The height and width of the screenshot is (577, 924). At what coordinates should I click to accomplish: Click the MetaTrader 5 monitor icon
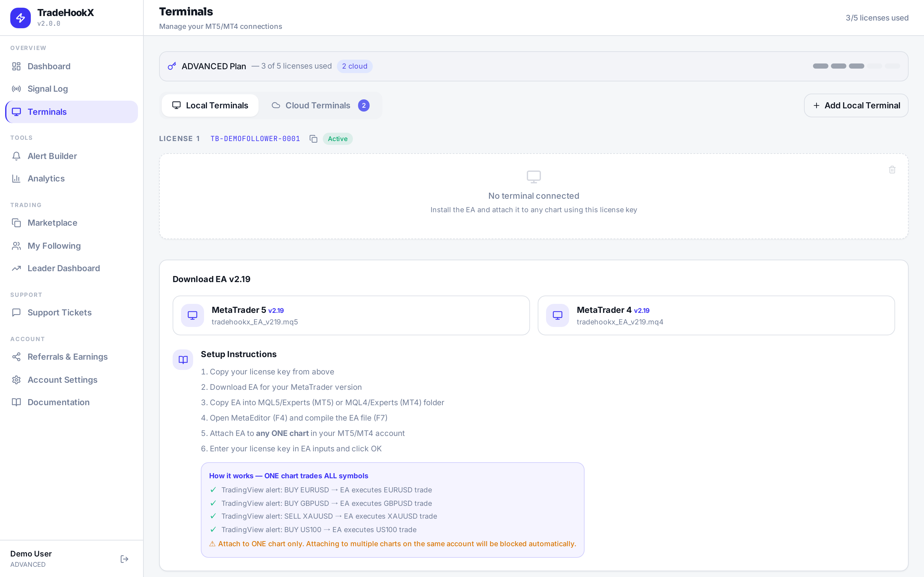point(193,315)
